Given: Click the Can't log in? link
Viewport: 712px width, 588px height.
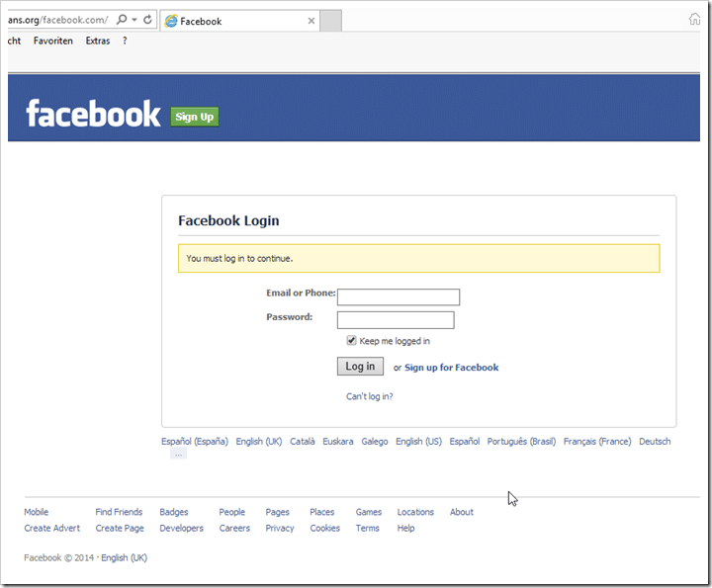Looking at the screenshot, I should pyautogui.click(x=369, y=396).
